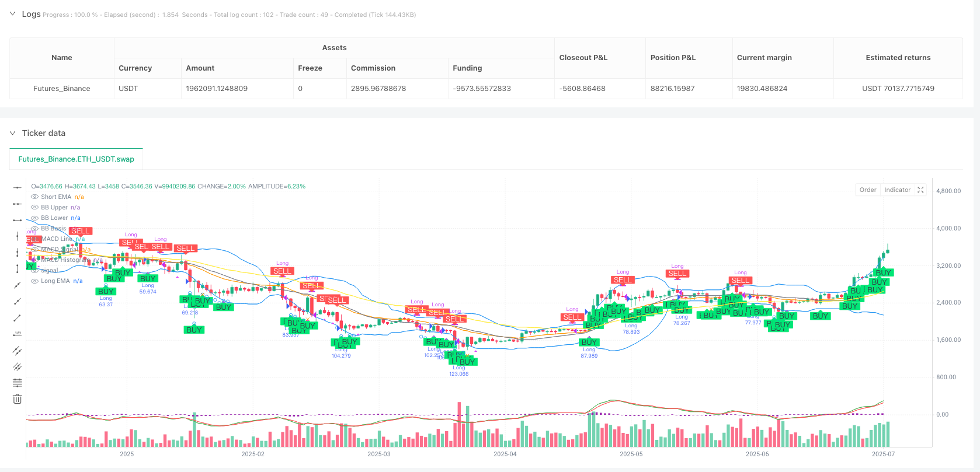Open the Futures_Binance.ETH_USDT.swap tab
The width and height of the screenshot is (980, 472).
click(76, 159)
